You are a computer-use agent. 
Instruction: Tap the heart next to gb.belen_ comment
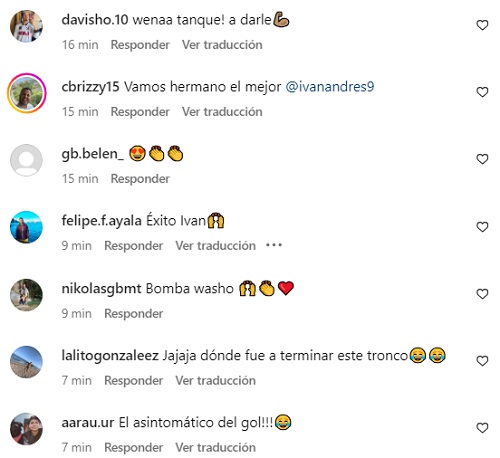pyautogui.click(x=482, y=159)
